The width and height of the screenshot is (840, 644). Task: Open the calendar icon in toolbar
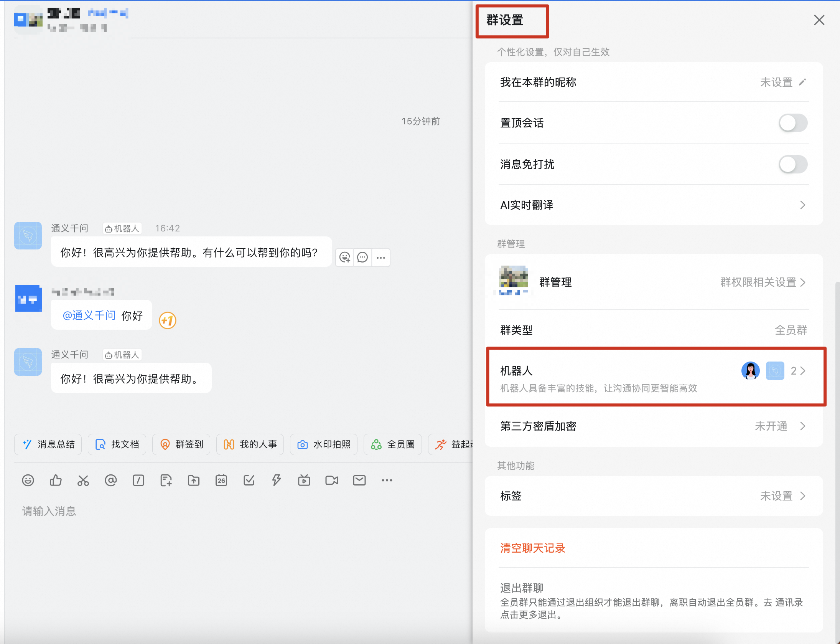tap(221, 481)
